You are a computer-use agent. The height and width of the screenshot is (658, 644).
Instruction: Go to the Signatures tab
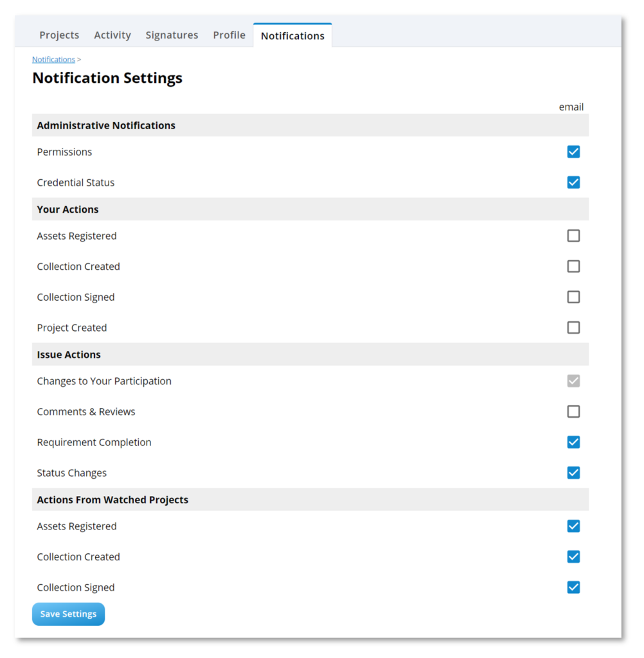coord(172,35)
